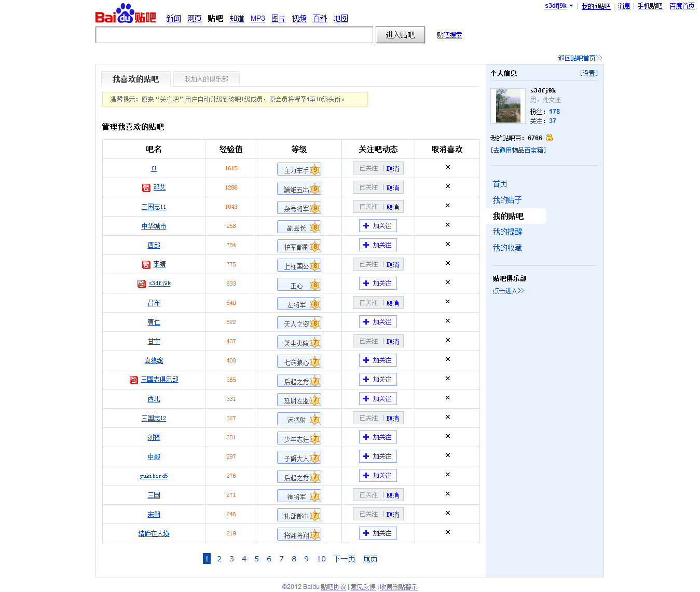Open 消息 link at top

point(624,6)
